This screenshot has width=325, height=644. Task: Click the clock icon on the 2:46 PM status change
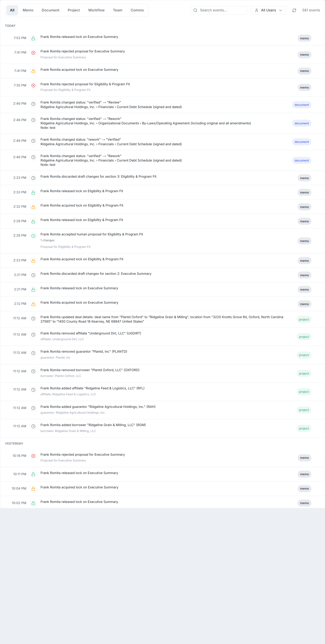(x=33, y=104)
